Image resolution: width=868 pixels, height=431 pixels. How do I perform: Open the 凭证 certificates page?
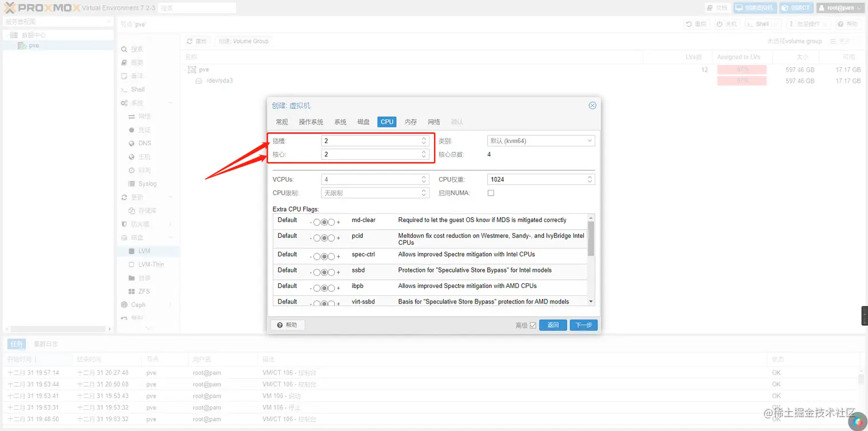point(145,130)
